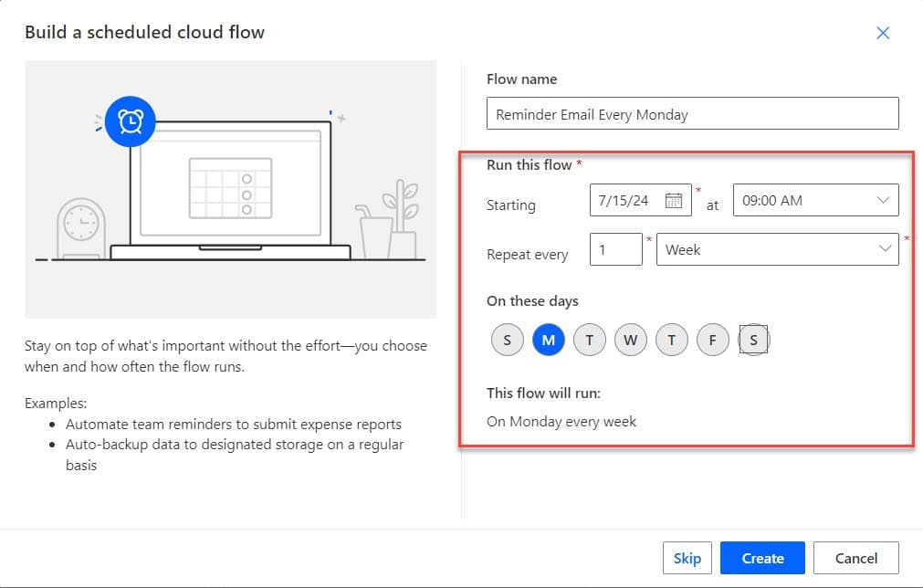Toggle Sunday day selector
This screenshot has width=923, height=588.
pyautogui.click(x=507, y=341)
